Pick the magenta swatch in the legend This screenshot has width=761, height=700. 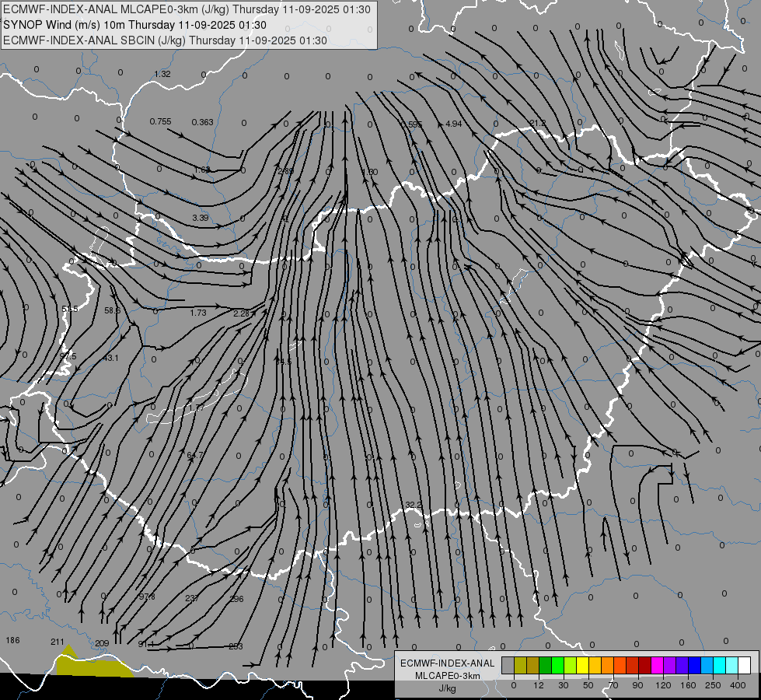coord(658,665)
